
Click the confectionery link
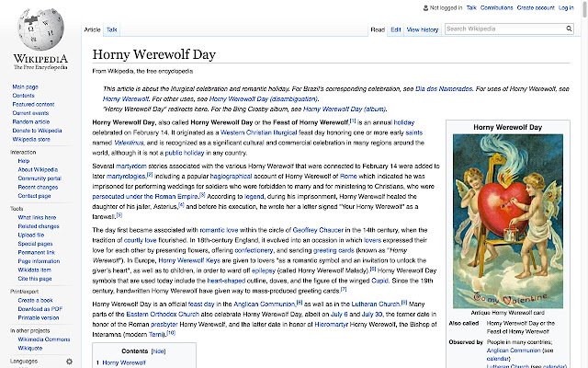tap(254, 250)
